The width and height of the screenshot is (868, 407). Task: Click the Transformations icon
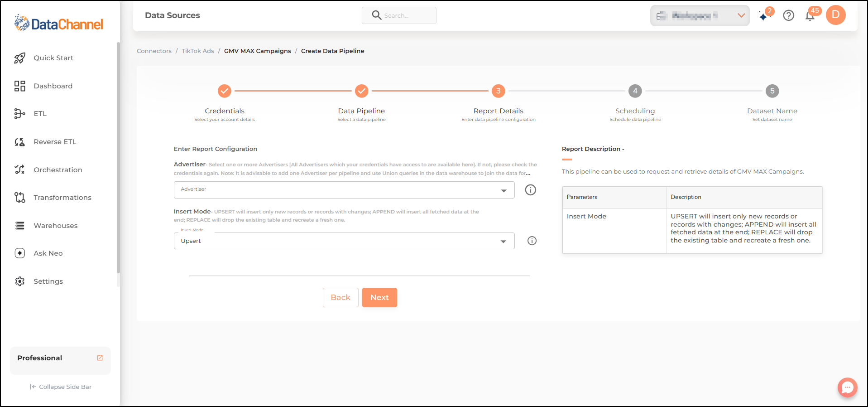pyautogui.click(x=19, y=198)
